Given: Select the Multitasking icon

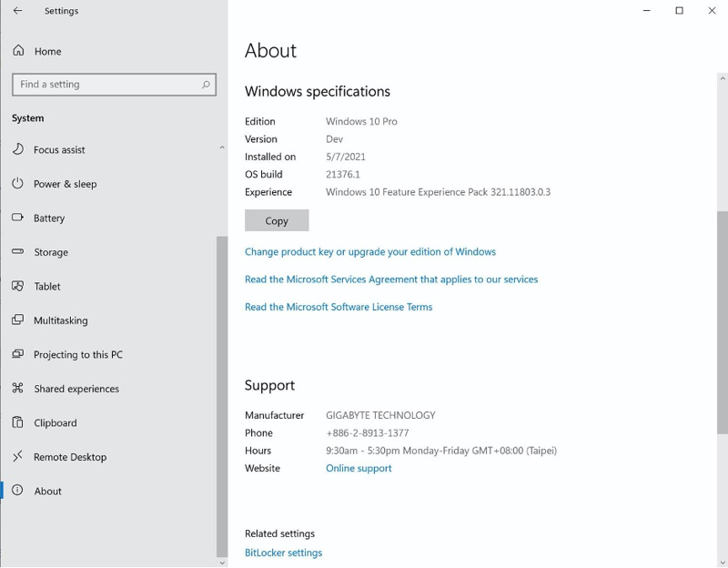Looking at the screenshot, I should (x=17, y=319).
